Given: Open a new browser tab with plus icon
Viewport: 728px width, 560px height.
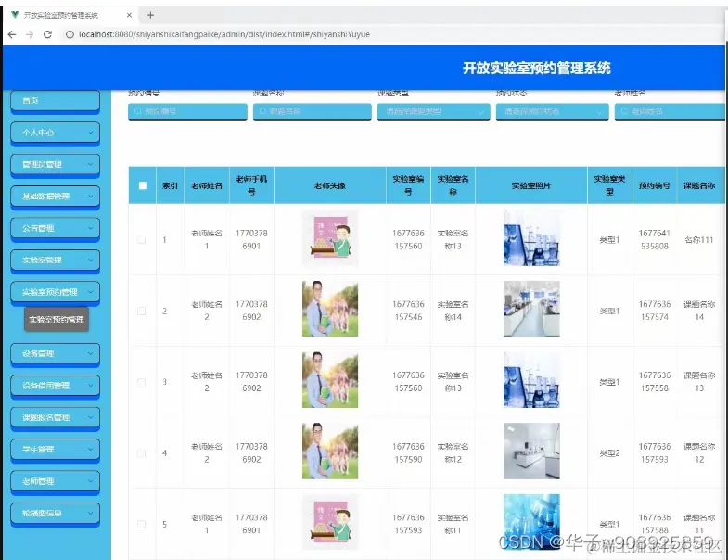Looking at the screenshot, I should tap(150, 15).
